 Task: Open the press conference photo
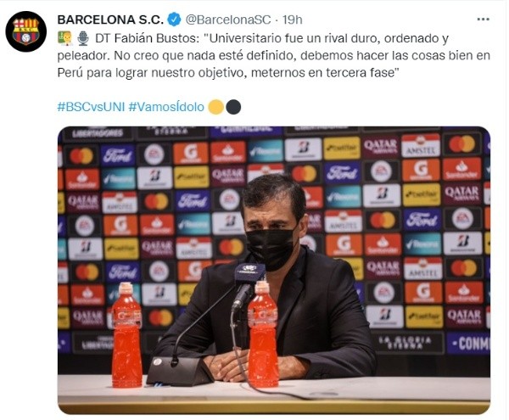click(x=274, y=270)
